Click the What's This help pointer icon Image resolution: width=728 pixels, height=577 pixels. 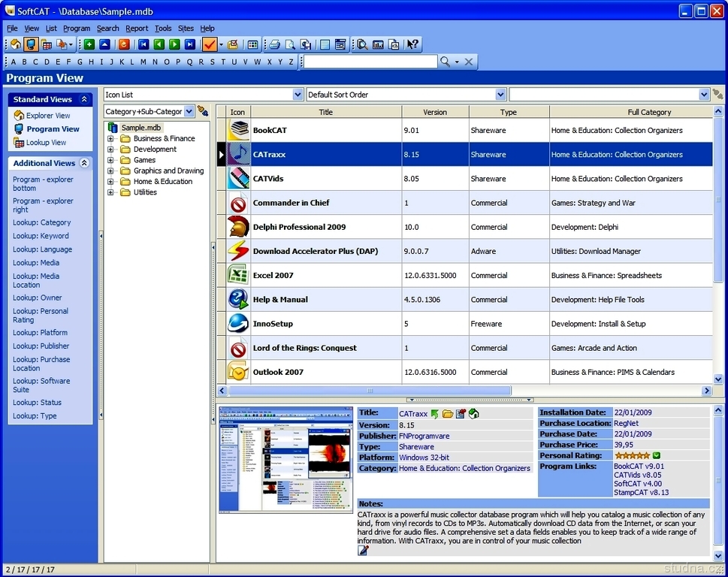(x=412, y=45)
